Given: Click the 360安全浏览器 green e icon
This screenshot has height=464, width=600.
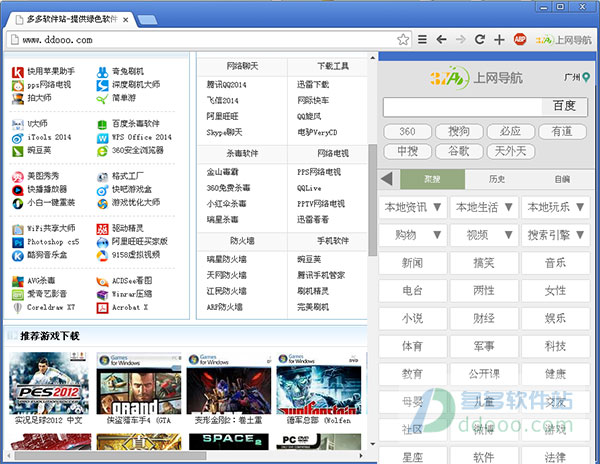Looking at the screenshot, I should (102, 151).
